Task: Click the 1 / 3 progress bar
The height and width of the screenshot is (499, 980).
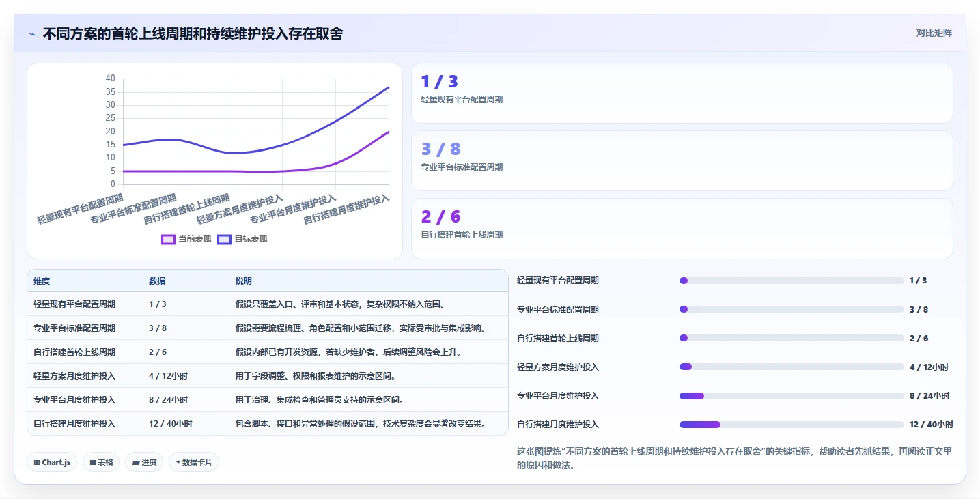Action: 792,281
